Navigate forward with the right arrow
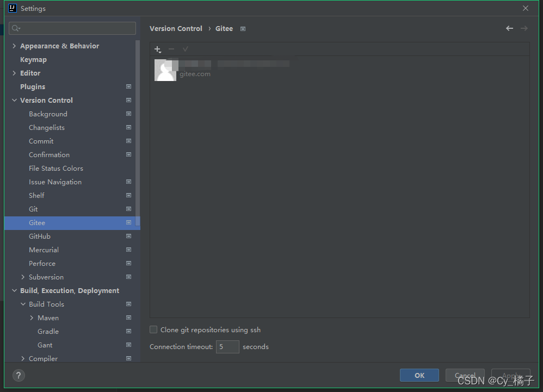This screenshot has height=392, width=543. 524,28
